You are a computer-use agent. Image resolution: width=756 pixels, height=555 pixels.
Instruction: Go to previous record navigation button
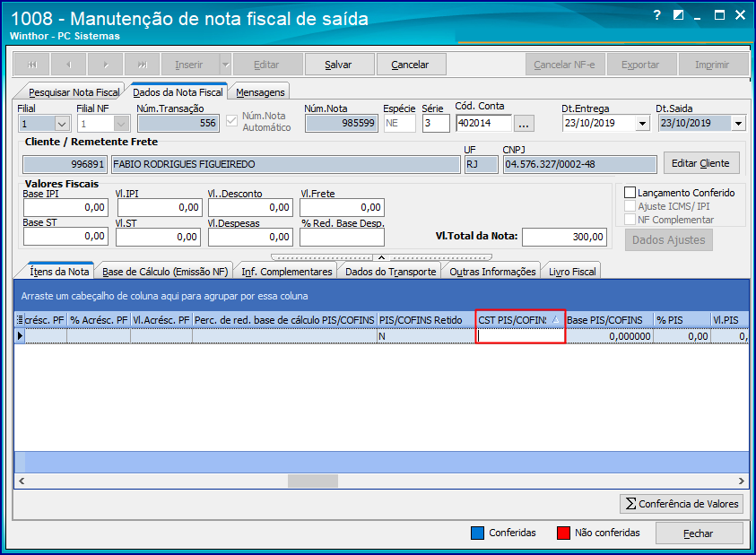(69, 65)
